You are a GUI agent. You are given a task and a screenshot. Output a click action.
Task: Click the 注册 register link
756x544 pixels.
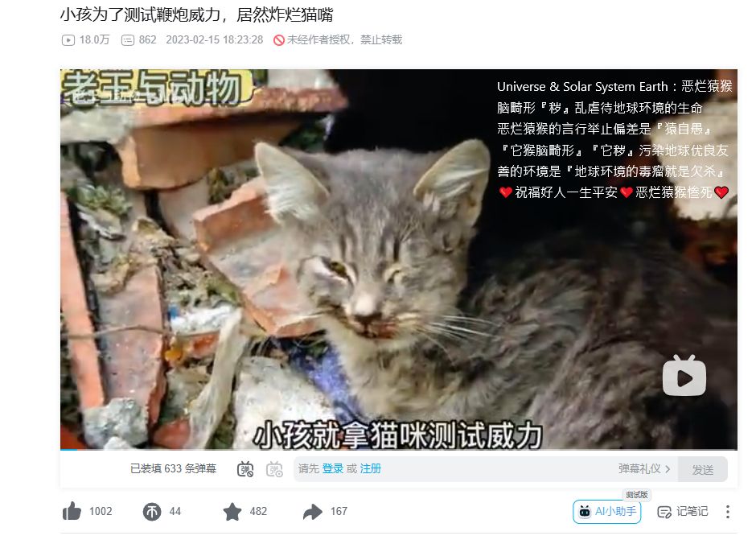(370, 469)
